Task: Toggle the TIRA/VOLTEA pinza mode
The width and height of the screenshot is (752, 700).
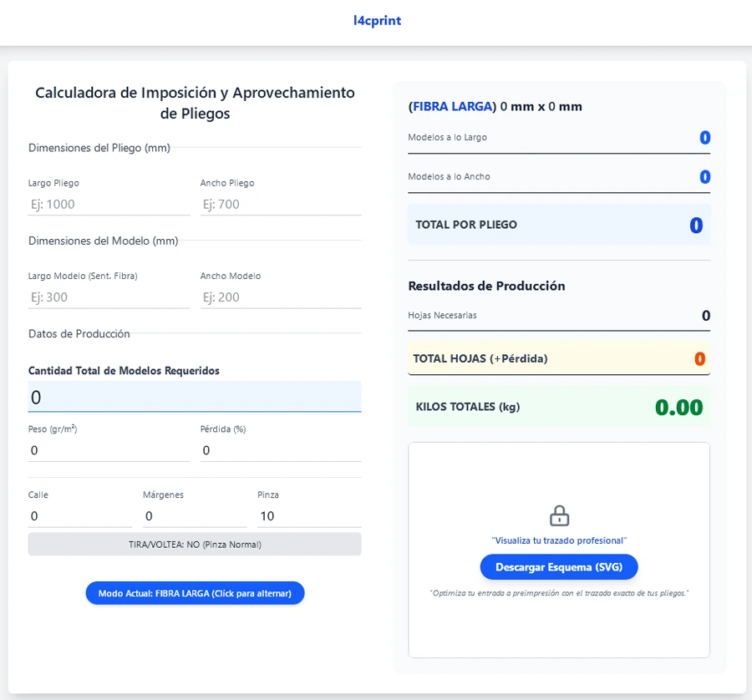Action: [x=195, y=545]
